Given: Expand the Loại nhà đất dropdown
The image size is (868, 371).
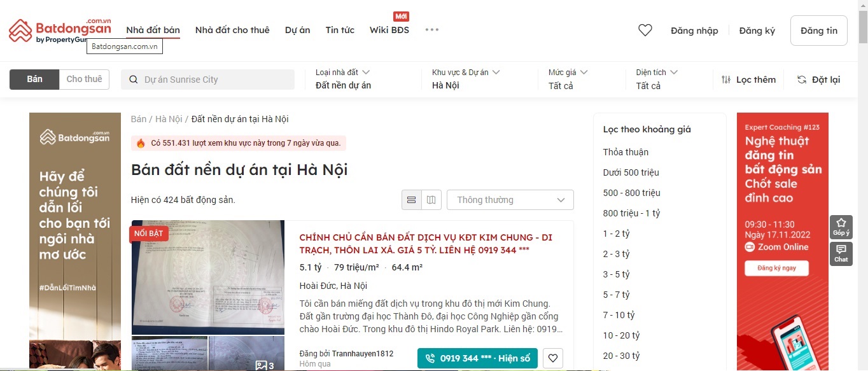Looking at the screenshot, I should tap(342, 79).
